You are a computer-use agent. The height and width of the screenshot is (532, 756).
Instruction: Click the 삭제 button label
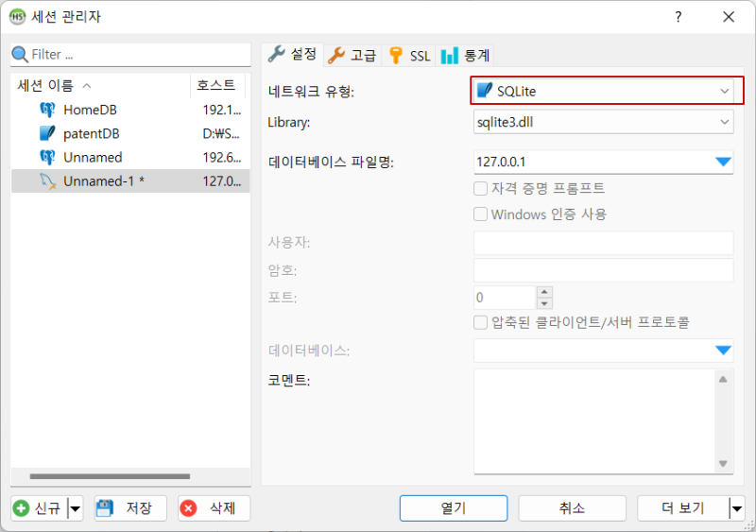[222, 507]
